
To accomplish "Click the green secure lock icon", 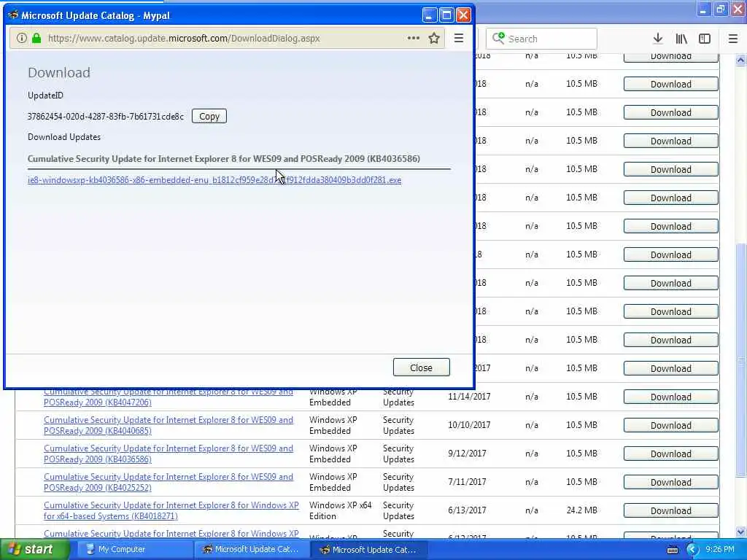I will [36, 38].
